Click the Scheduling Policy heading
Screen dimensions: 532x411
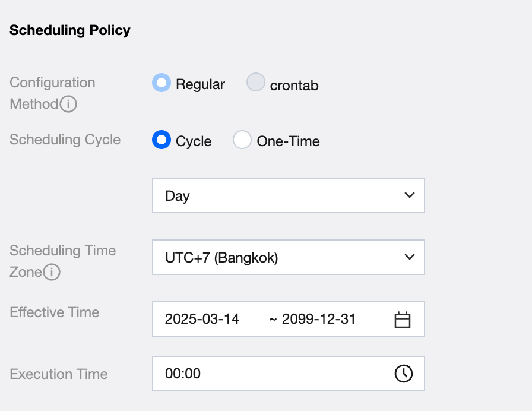coord(70,30)
